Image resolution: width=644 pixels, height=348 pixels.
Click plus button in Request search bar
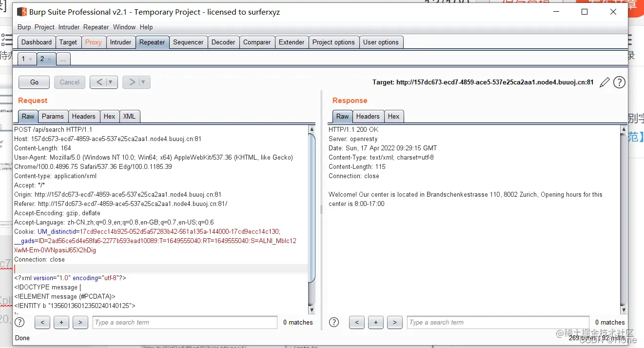[x=61, y=322]
